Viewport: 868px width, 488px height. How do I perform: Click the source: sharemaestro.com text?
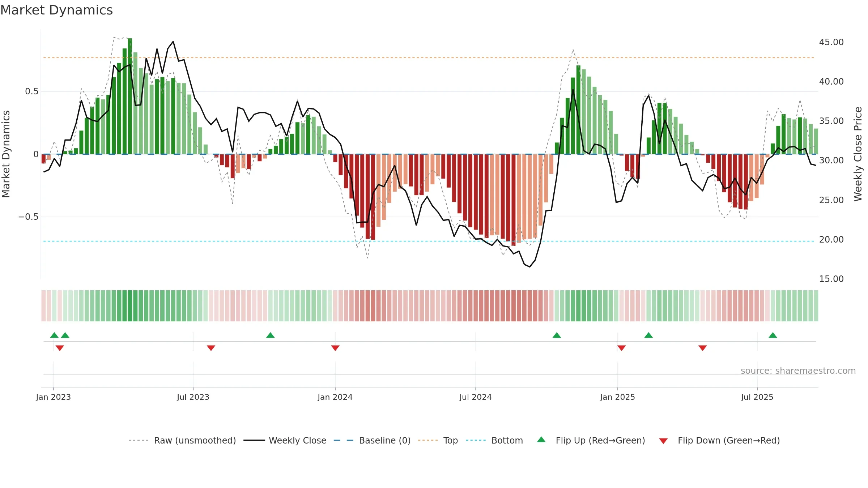click(x=798, y=371)
